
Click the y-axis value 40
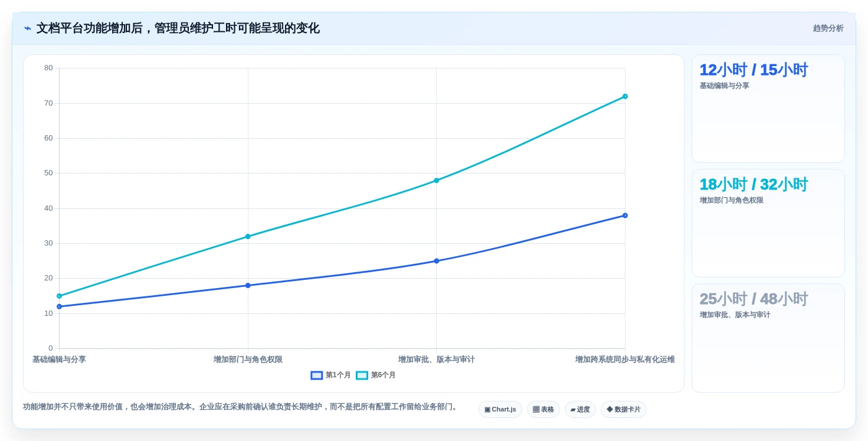click(48, 208)
